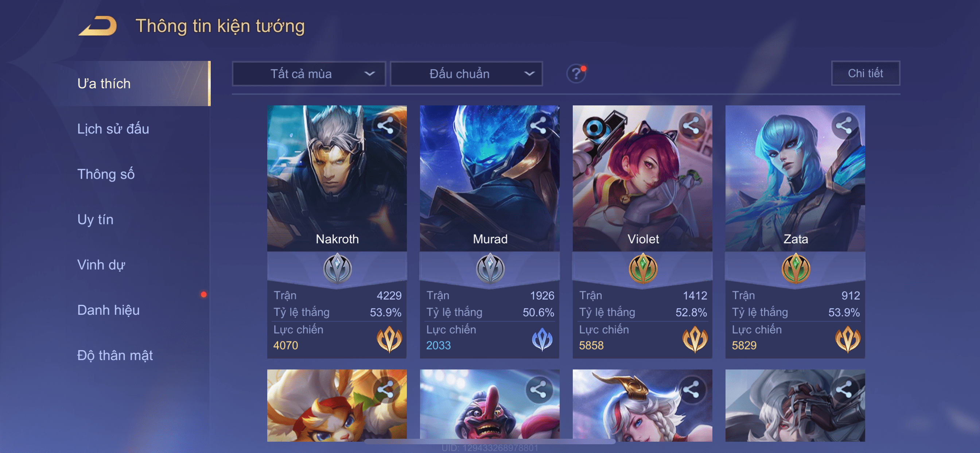The width and height of the screenshot is (980, 453).
Task: Share the Zata hero card
Action: pos(844,125)
